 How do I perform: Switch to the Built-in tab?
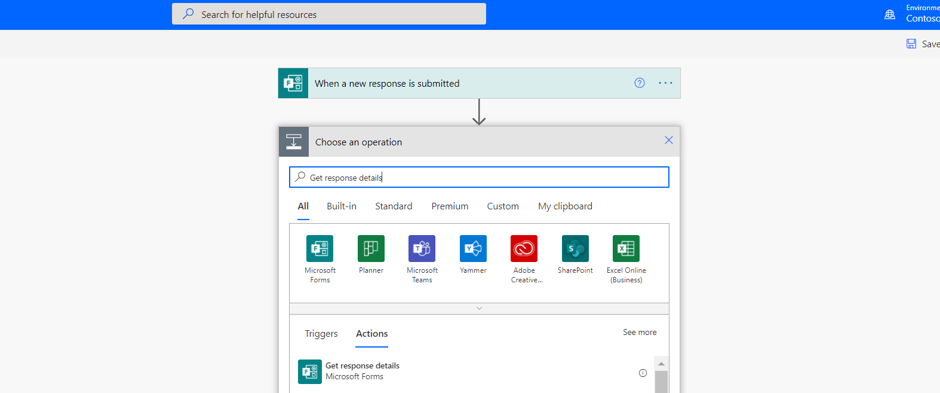(342, 206)
